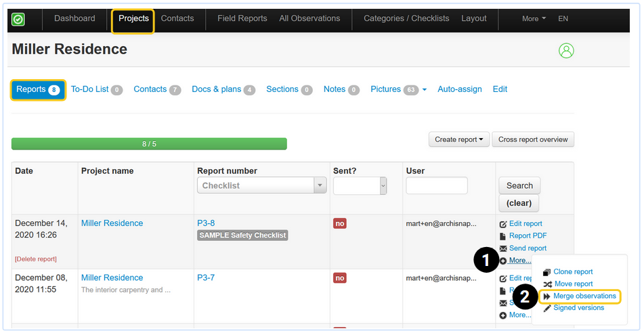The height and width of the screenshot is (335, 644).
Task: Click the 8 / 5 green progress bar
Action: (x=149, y=144)
